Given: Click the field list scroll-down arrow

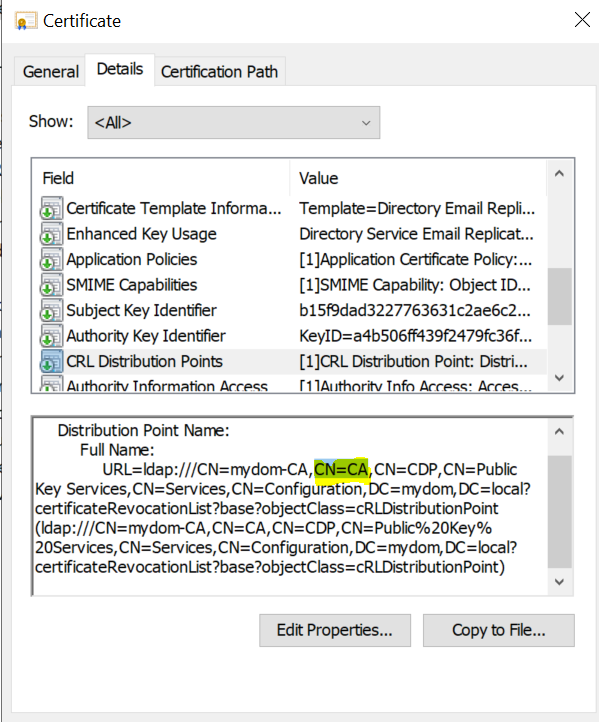Looking at the screenshot, I should point(559,378).
